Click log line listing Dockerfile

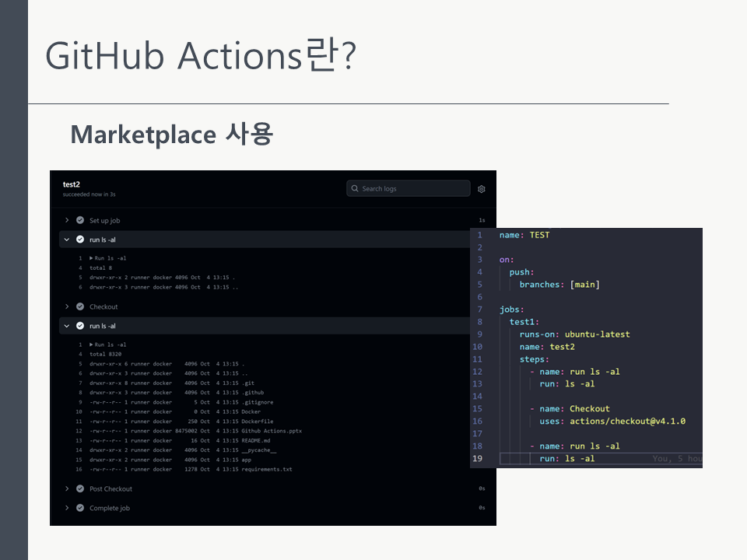181,421
